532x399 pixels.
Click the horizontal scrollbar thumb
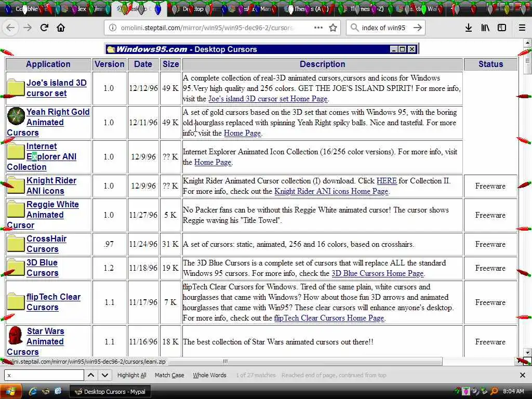305,362
